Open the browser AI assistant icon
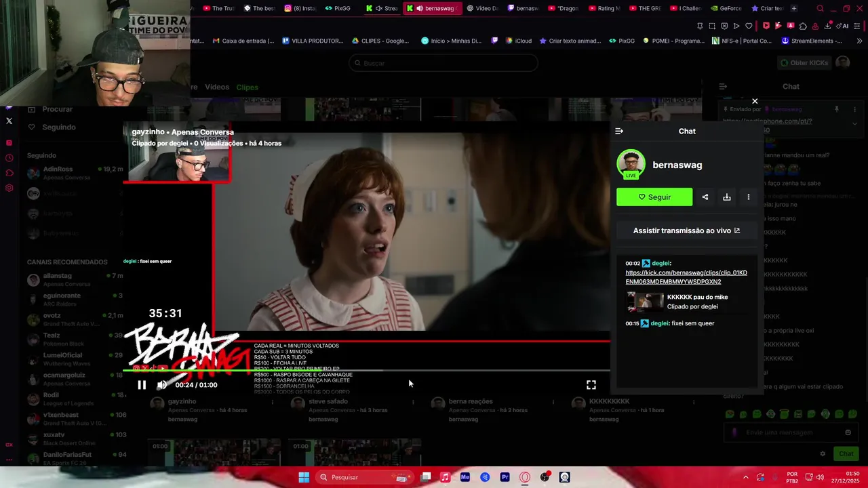Screen dimensions: 868x488 pos(844,26)
